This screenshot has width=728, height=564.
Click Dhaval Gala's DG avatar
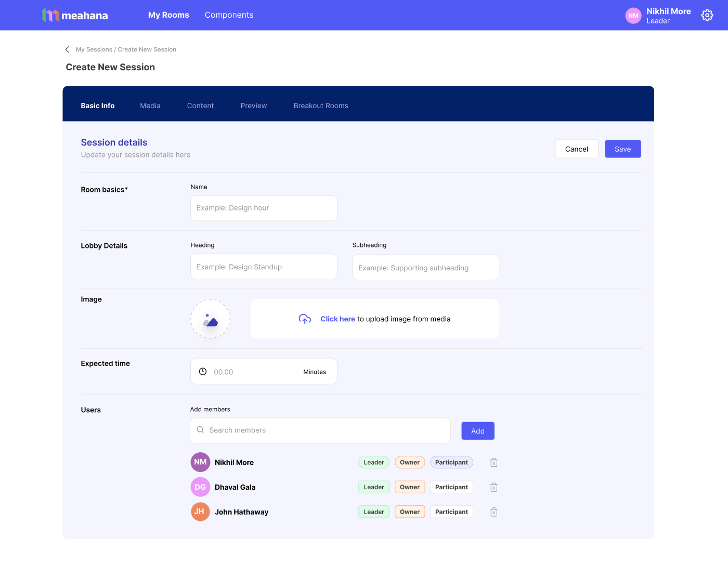click(200, 487)
